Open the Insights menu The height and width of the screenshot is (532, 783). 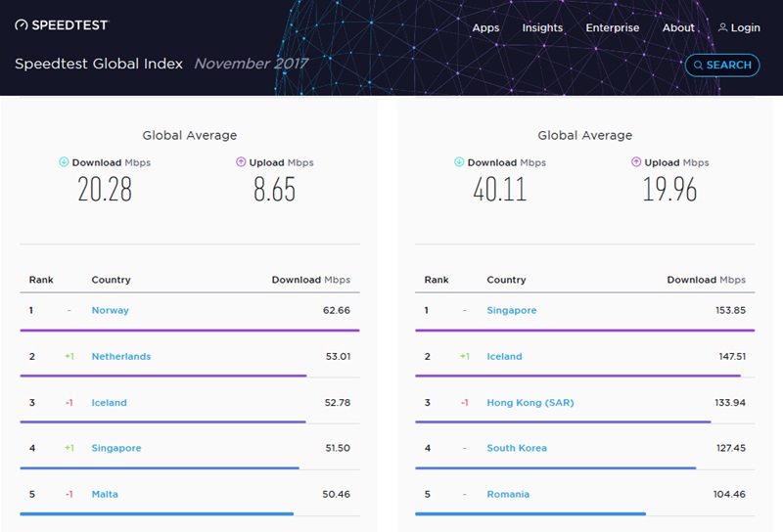click(x=542, y=28)
